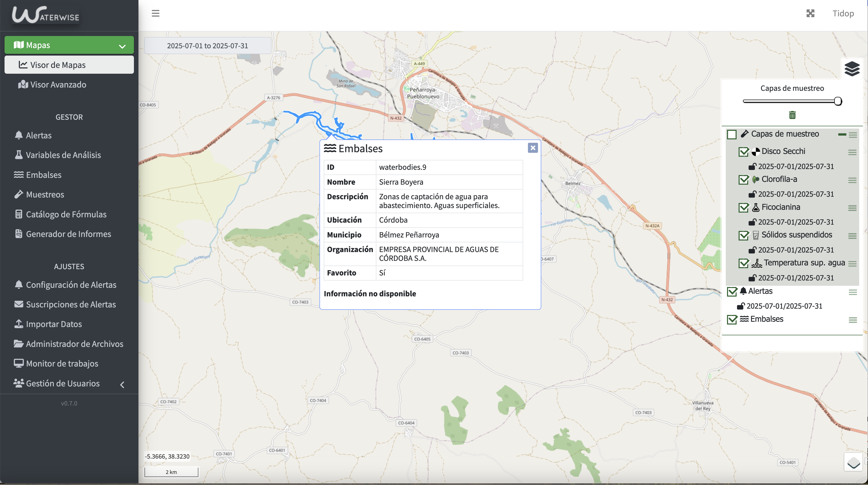Expand the Gestión de Usuarios submenu arrow
Image resolution: width=868 pixels, height=485 pixels.
(122, 384)
